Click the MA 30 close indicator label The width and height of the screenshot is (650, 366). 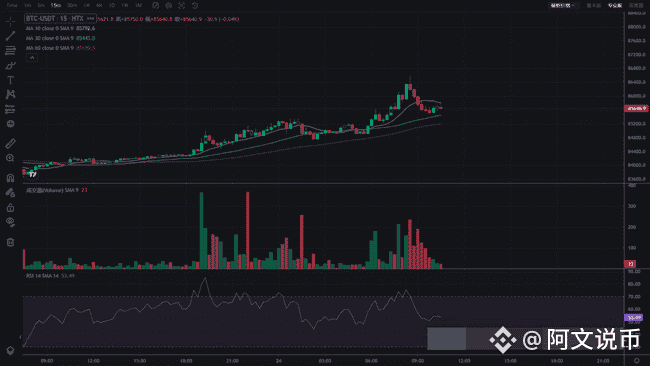[x=50, y=38]
